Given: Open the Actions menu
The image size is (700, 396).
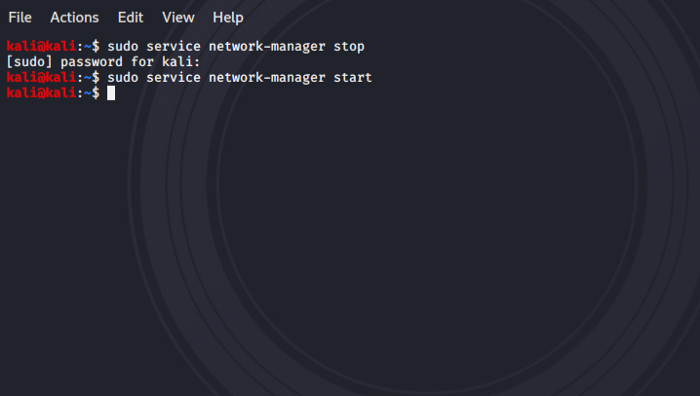Looking at the screenshot, I should [x=75, y=17].
